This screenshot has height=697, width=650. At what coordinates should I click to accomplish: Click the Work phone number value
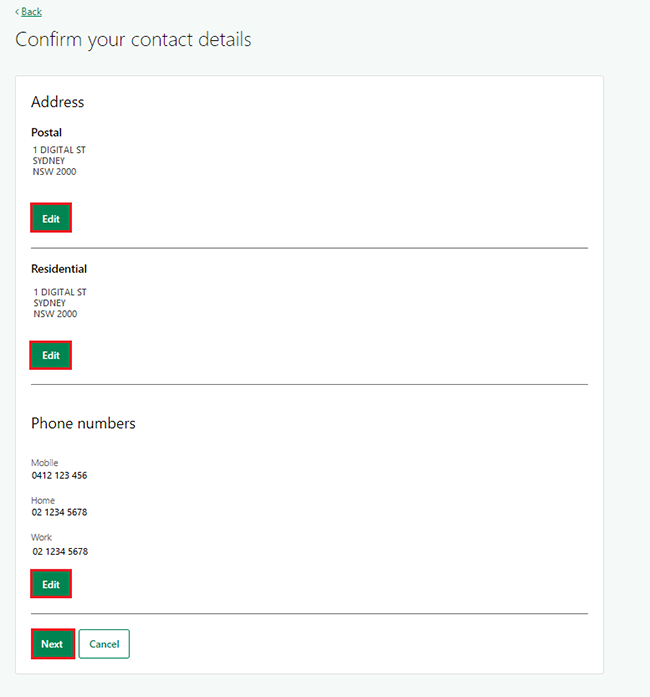(x=60, y=551)
